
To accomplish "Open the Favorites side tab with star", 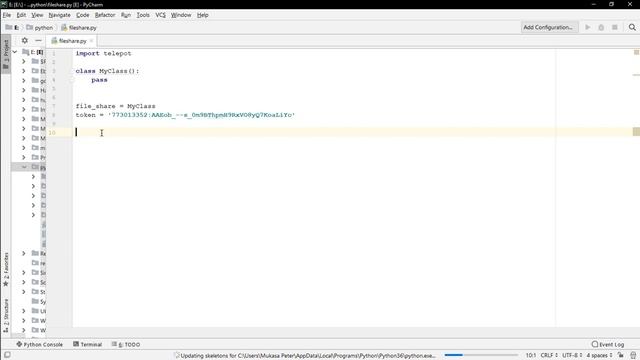I will 6,269.
